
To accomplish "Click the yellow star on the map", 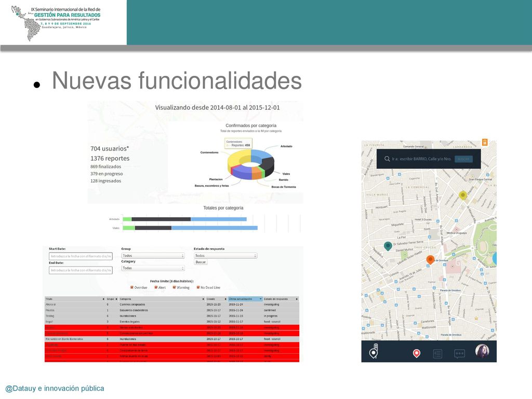I will 476,318.
